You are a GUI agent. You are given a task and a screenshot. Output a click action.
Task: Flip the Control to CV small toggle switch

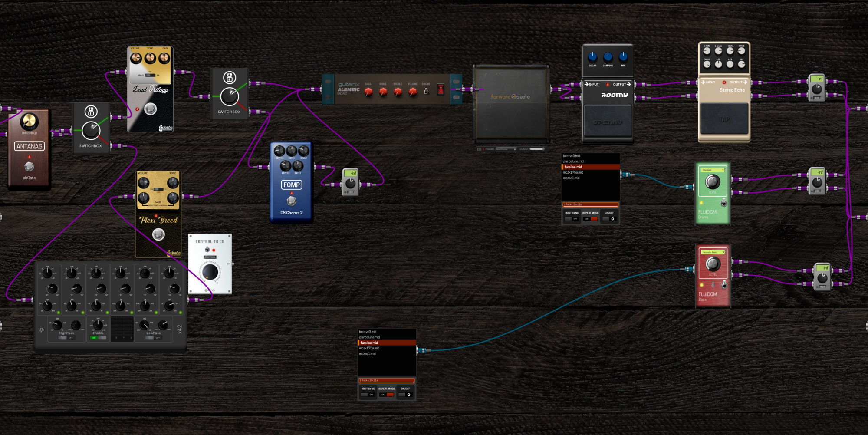(207, 250)
